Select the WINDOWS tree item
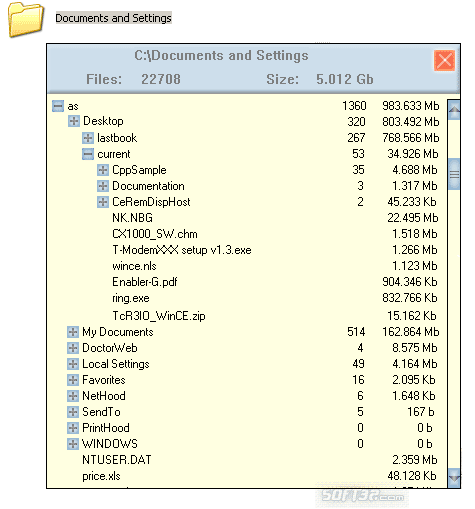The height and width of the screenshot is (509, 475). (x=110, y=444)
